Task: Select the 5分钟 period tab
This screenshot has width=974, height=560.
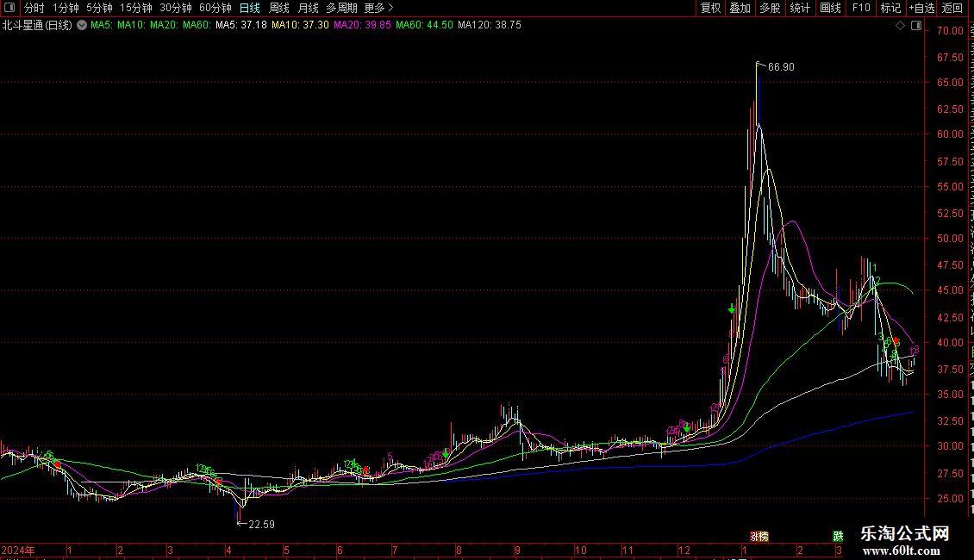Action: click(x=99, y=8)
